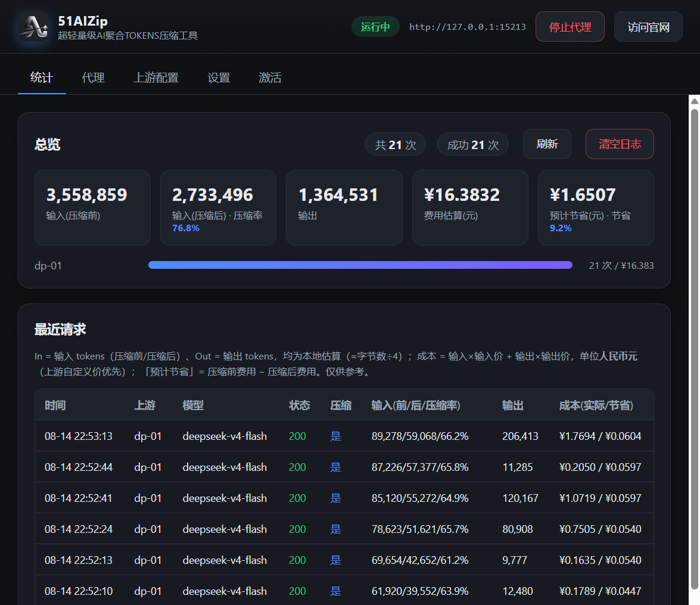Viewport: 700px width, 605px height.
Task: Click the ¥0.1789 / ¥0.0447 cost cell
Action: click(601, 591)
